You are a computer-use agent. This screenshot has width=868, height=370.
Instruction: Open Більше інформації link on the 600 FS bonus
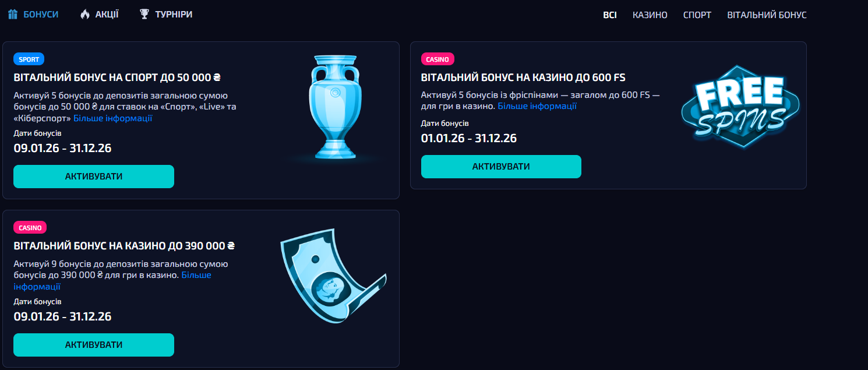point(538,105)
